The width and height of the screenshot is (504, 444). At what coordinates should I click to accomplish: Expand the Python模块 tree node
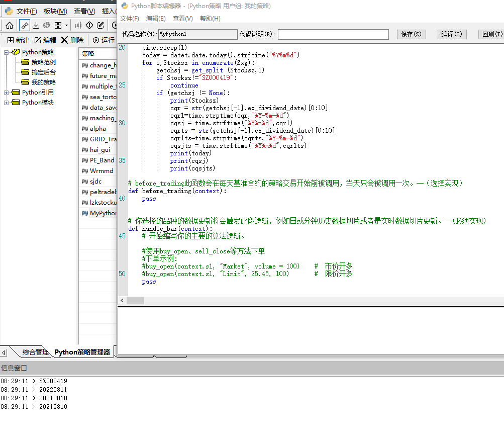[x=6, y=103]
